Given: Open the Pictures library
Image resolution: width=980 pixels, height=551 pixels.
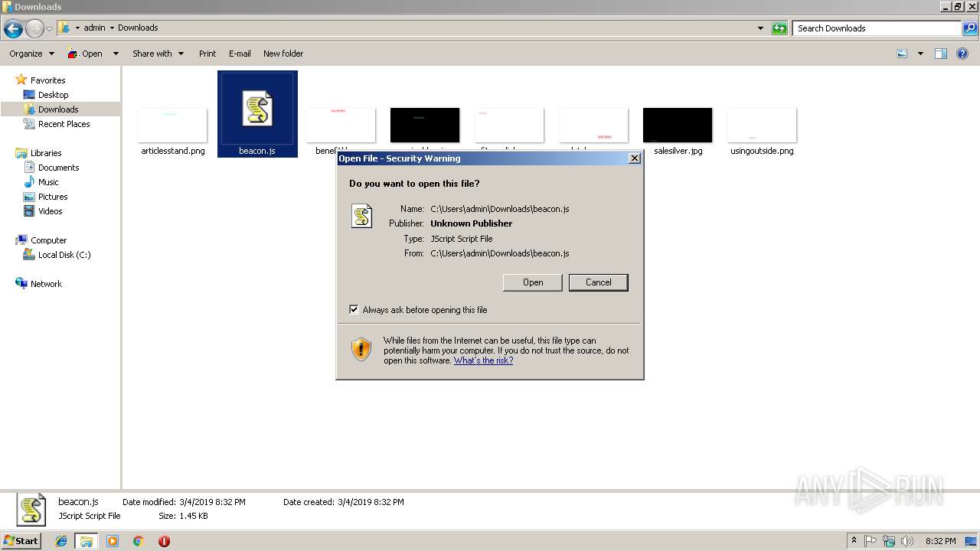Looking at the screenshot, I should coord(53,197).
